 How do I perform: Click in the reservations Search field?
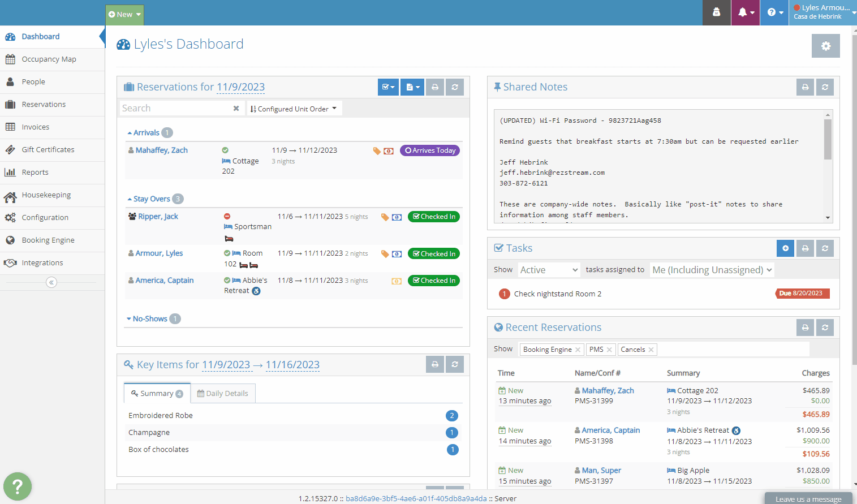click(175, 109)
